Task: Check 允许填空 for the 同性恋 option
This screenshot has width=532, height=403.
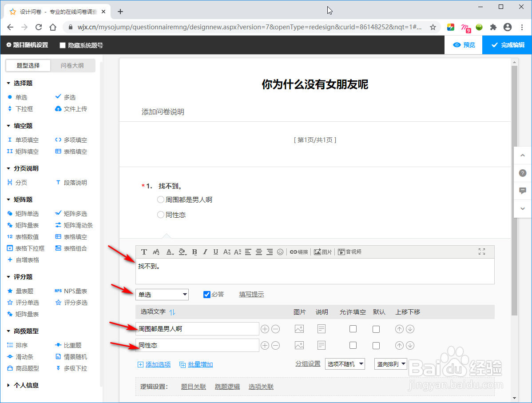Action: tap(353, 345)
